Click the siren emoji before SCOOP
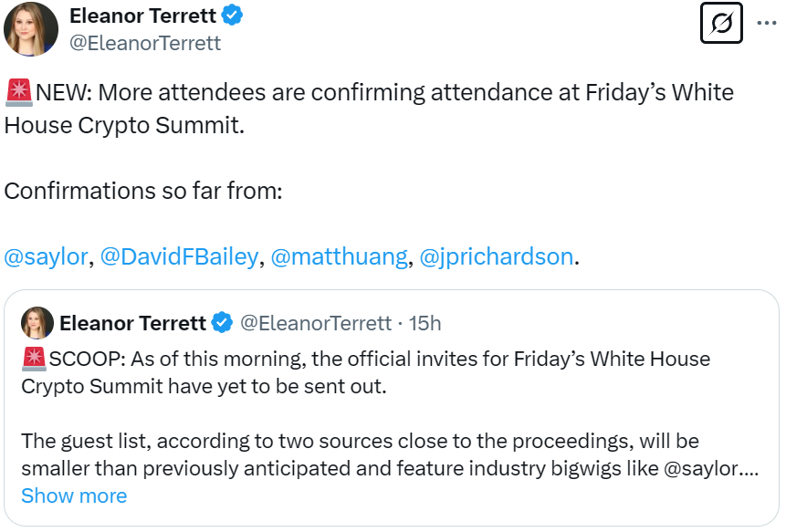786x532 pixels. (34, 360)
